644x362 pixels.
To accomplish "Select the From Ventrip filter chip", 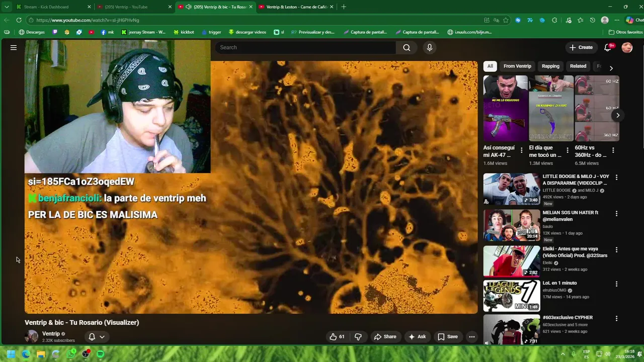I will [x=517, y=66].
